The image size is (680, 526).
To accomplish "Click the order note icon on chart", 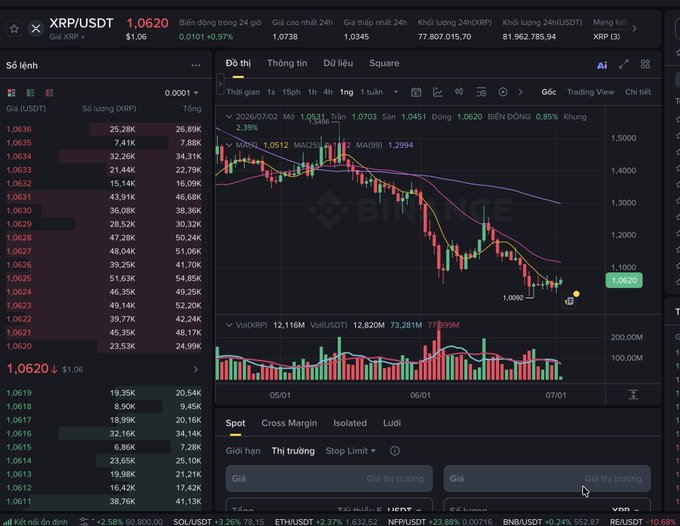I will coord(569,301).
